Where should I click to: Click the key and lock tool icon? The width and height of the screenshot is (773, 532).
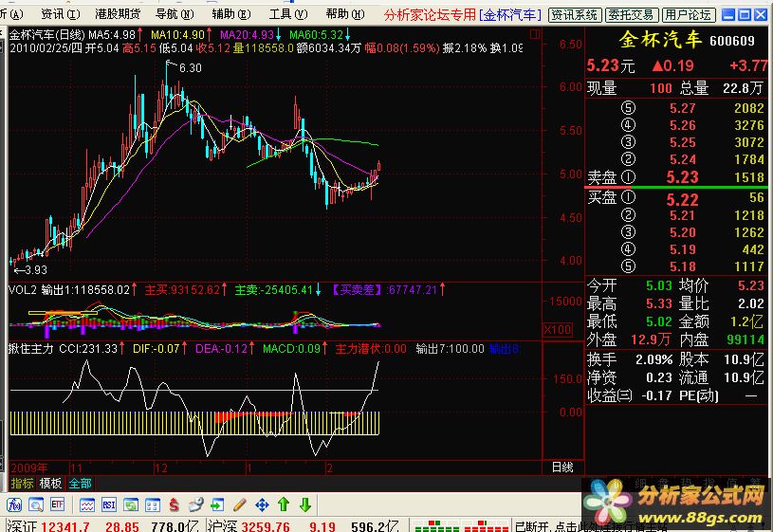[195, 504]
